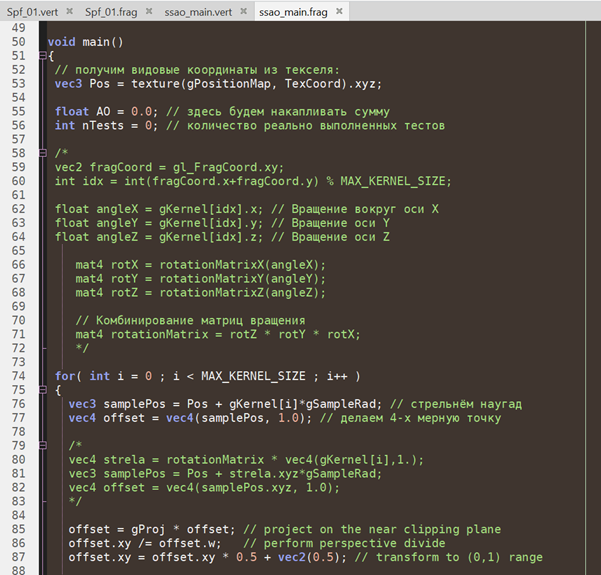Click line number 50 in the gutter
The height and width of the screenshot is (575, 601).
tap(20, 42)
